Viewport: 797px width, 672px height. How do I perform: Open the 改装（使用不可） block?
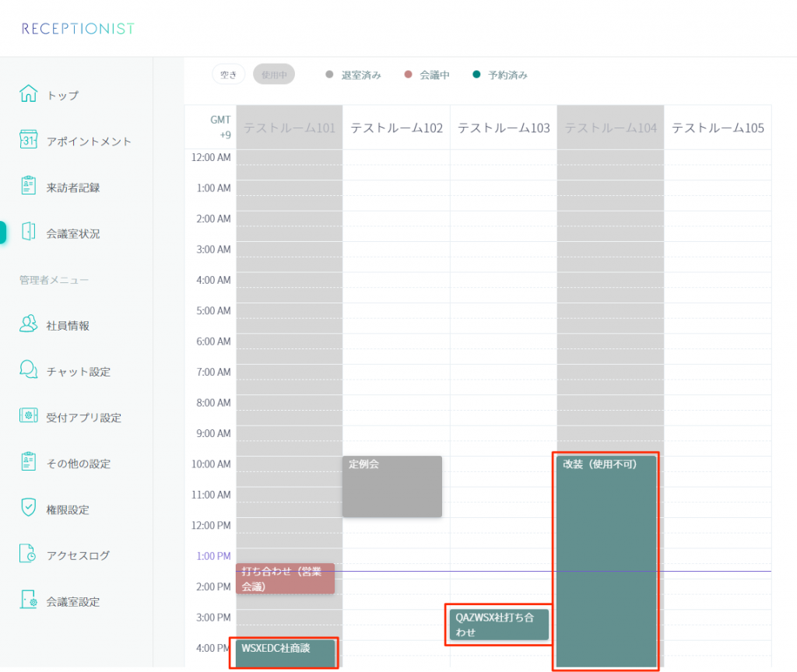[606, 562]
